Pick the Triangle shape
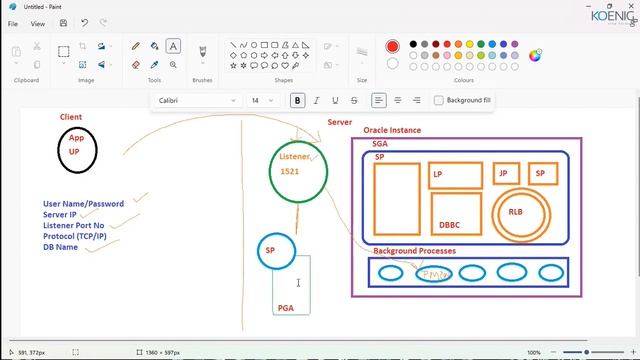Screen dimensions: 640x360 tap(295, 45)
